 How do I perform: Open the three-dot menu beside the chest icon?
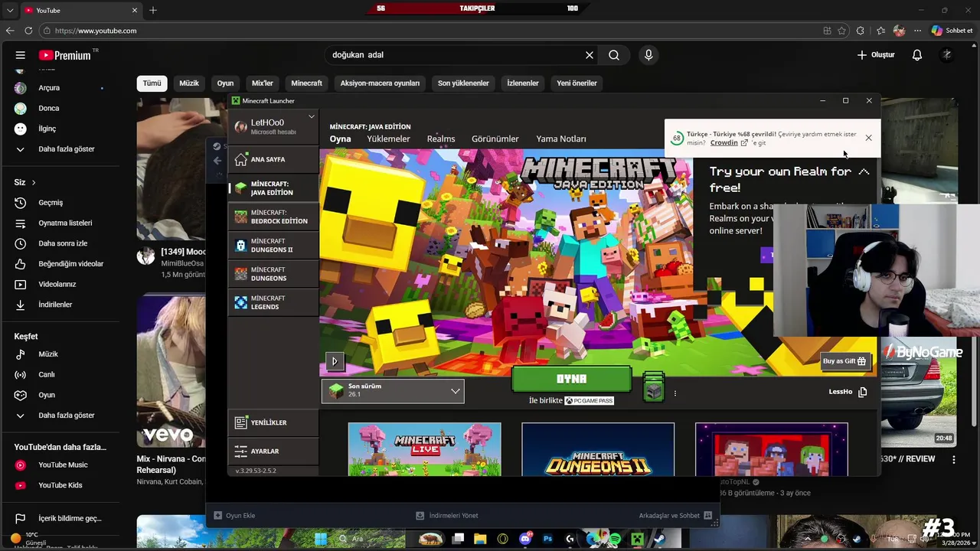tap(675, 393)
